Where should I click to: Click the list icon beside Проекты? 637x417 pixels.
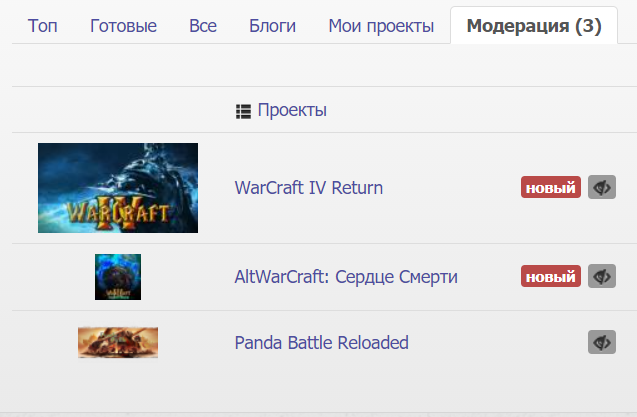[x=243, y=111]
